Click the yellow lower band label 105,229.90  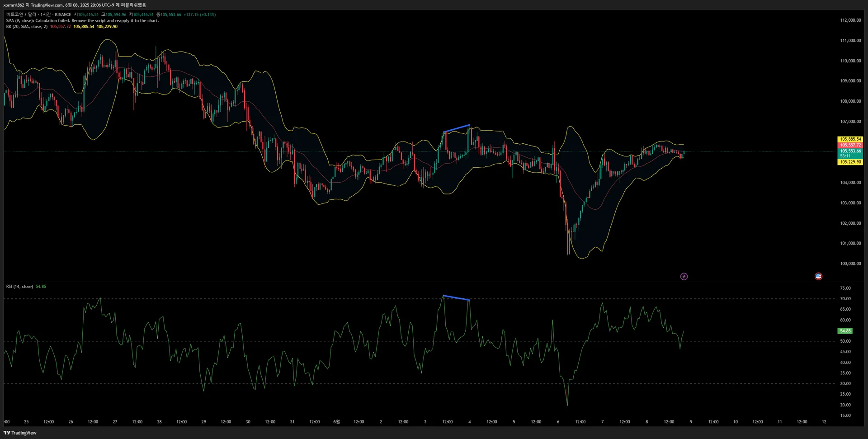[850, 162]
